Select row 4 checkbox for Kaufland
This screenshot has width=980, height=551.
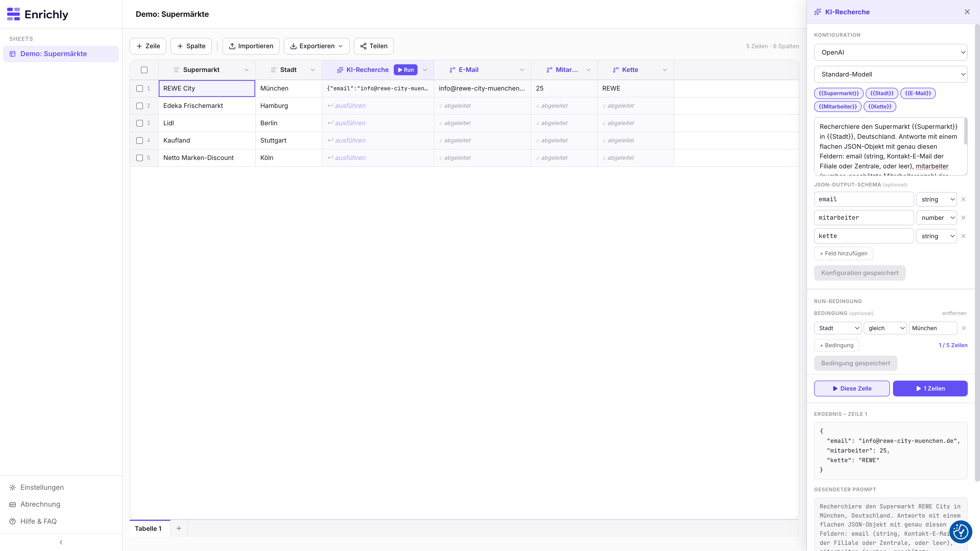click(x=140, y=140)
